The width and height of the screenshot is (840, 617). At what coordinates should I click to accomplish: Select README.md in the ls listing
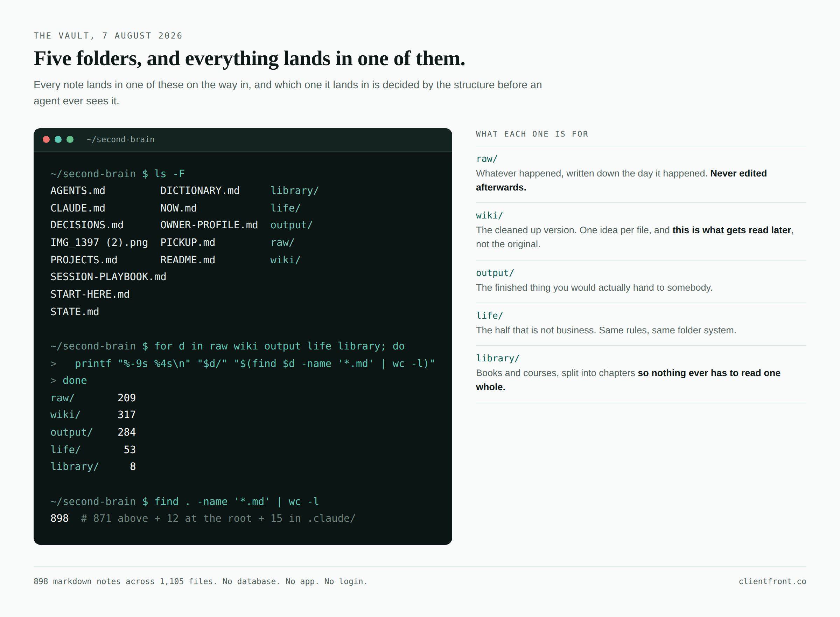(188, 260)
